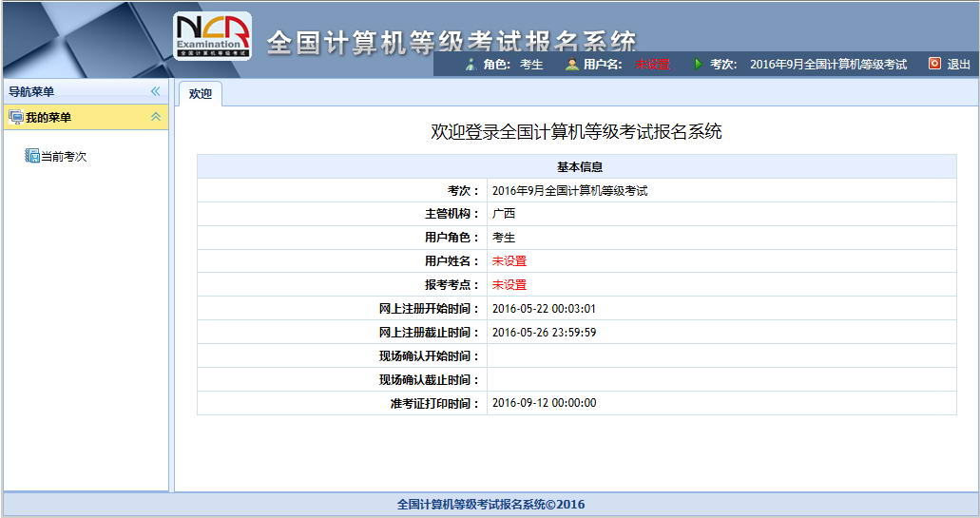Click the user icon beside 用户名
Screen dimensions: 980x518
click(571, 65)
